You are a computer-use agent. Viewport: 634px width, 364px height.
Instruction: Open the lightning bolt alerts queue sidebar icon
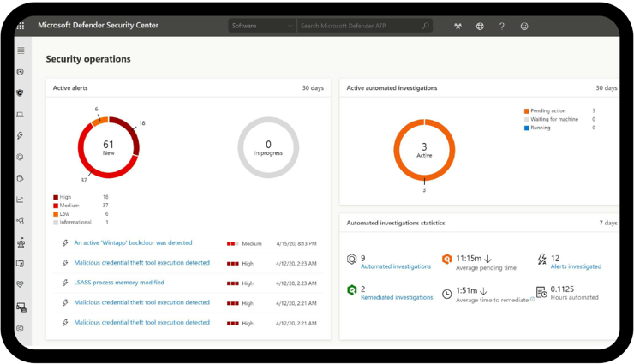tap(21, 136)
